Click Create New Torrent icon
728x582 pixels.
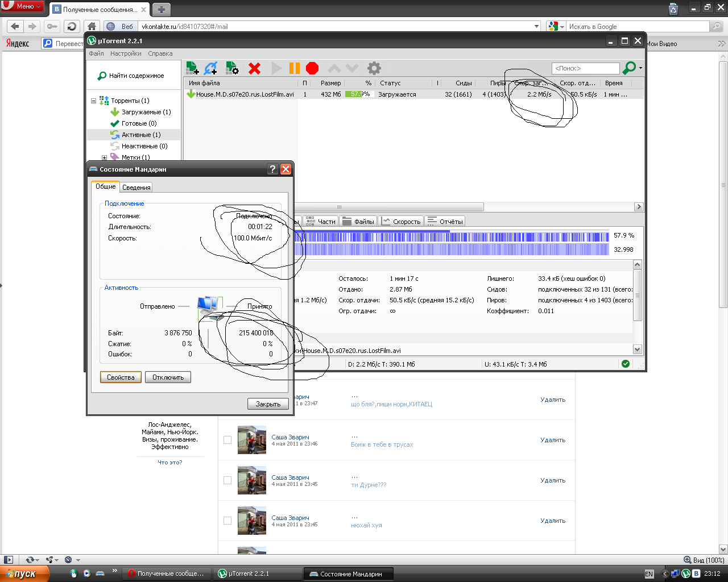coord(232,68)
